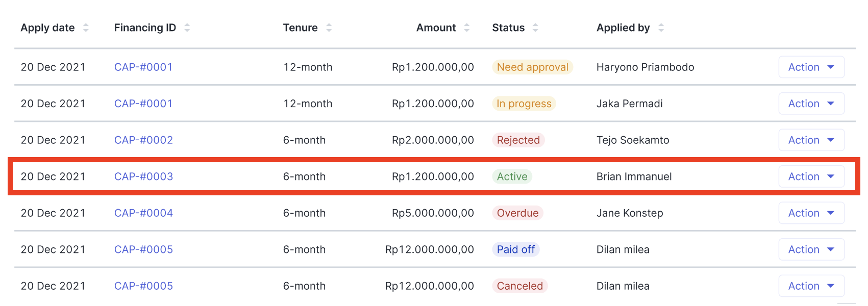The height and width of the screenshot is (306, 868).
Task: Open Action dropdown for Brian Immanuel
Action: 811,176
